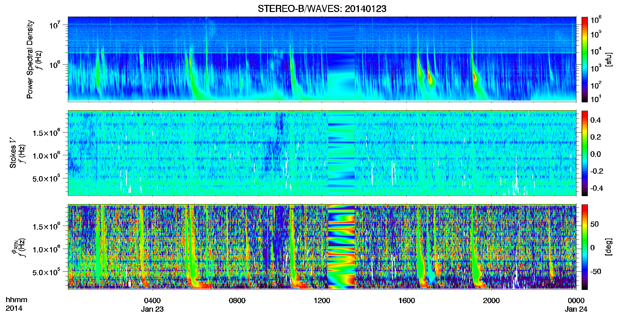Select the top panel color bar

point(585,59)
